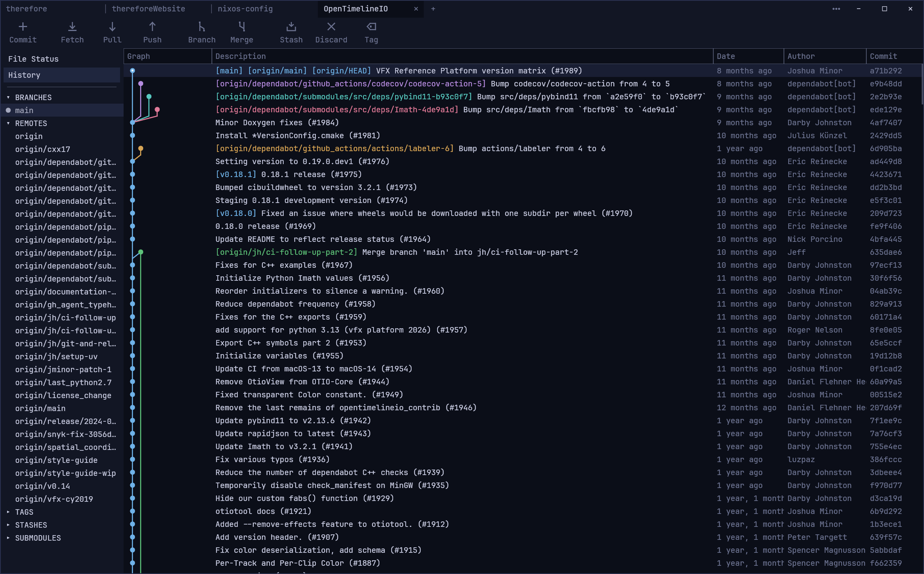Open the File Status view
Viewport: 924px width, 574px height.
click(62, 59)
